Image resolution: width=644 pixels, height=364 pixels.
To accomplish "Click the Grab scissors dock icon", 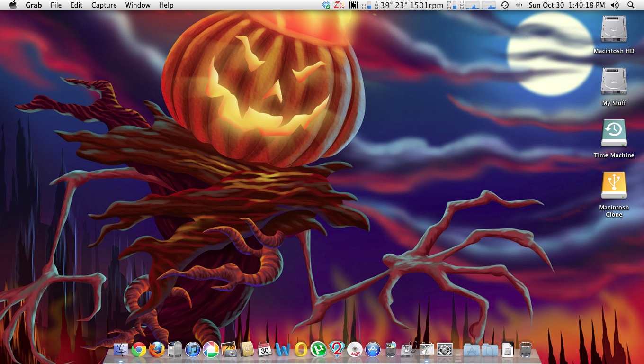I will coord(427,350).
